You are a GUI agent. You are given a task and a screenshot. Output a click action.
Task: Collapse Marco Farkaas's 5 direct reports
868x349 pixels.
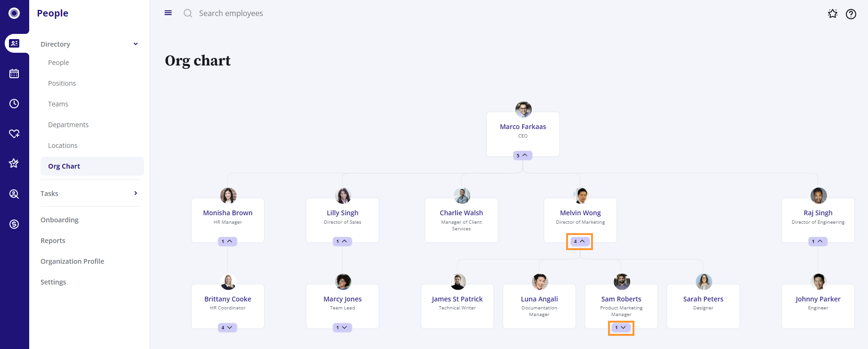522,155
